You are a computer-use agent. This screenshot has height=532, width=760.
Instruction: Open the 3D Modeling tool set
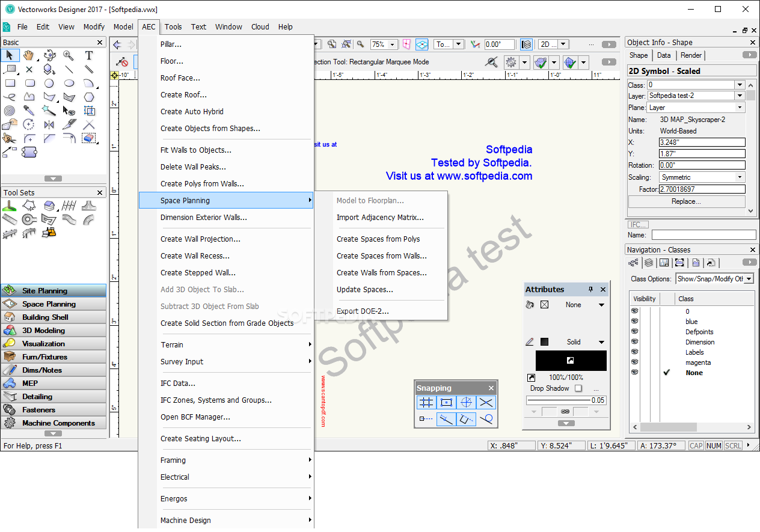(54, 331)
